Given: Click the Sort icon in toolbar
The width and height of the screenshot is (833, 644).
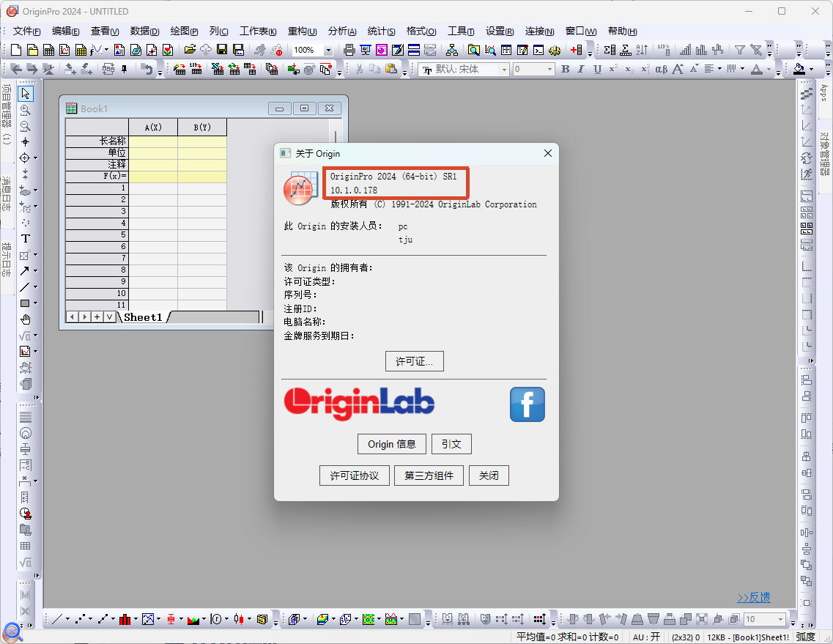Looking at the screenshot, I should [x=642, y=50].
